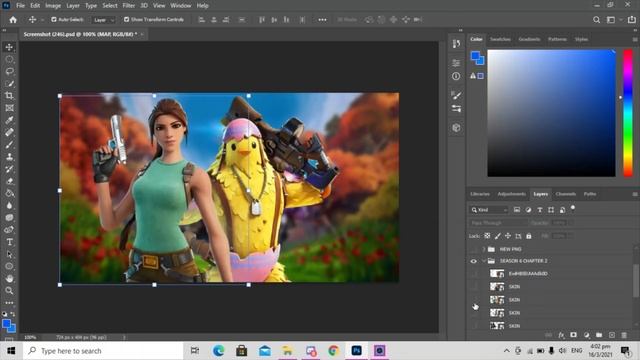Viewport: 640px width, 360px height.
Task: Open the Pass Through blend mode dropdown
Action: pyautogui.click(x=498, y=223)
